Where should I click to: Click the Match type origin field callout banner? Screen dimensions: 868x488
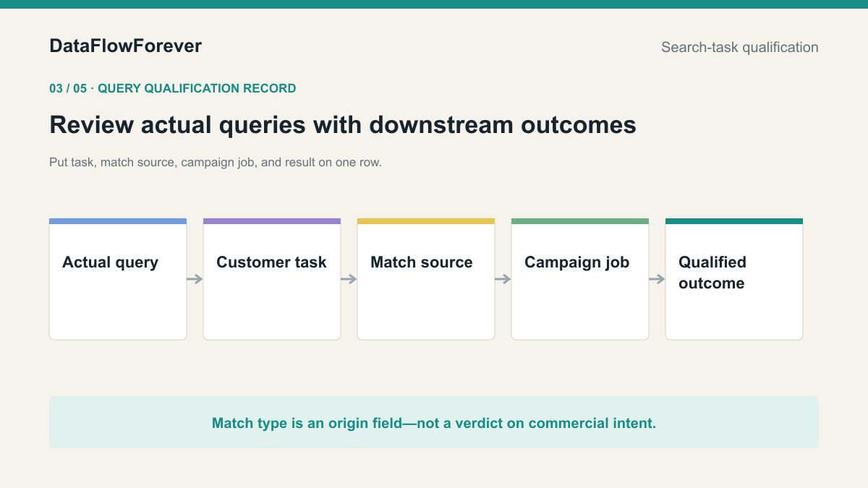point(434,422)
